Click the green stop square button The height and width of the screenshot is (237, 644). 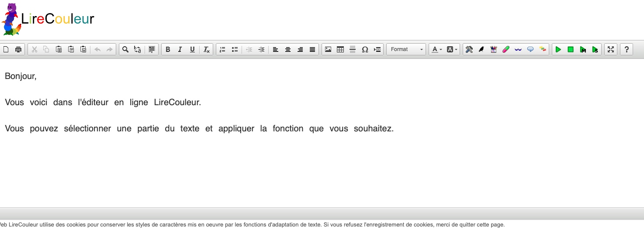coord(570,50)
